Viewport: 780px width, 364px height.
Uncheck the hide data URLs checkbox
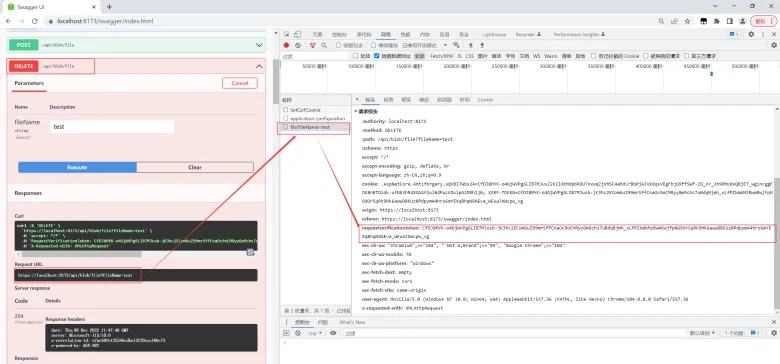[377, 56]
